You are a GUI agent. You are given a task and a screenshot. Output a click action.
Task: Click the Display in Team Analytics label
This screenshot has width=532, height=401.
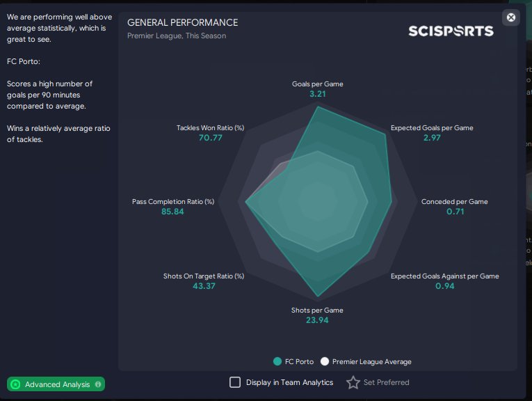pyautogui.click(x=289, y=382)
